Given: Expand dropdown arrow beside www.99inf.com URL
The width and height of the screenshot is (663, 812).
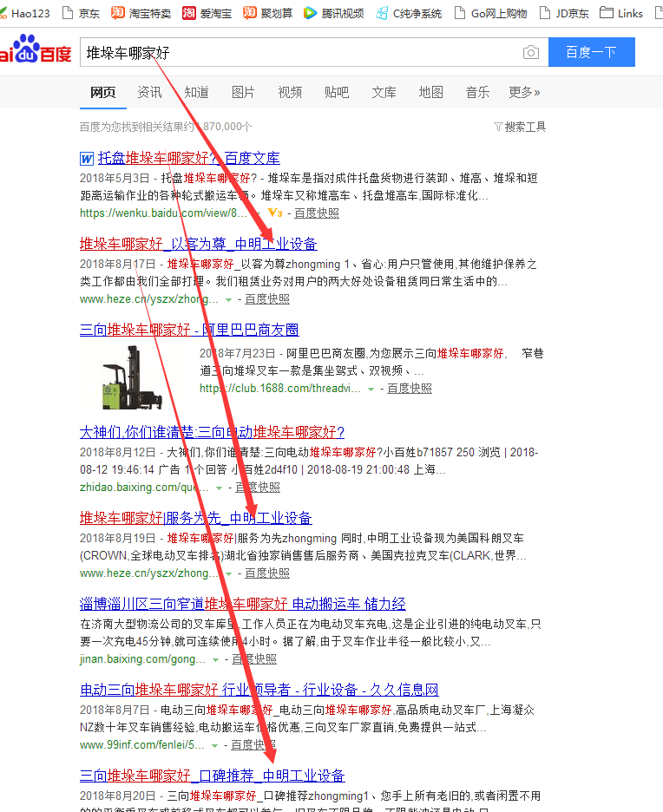Looking at the screenshot, I should coord(214,746).
